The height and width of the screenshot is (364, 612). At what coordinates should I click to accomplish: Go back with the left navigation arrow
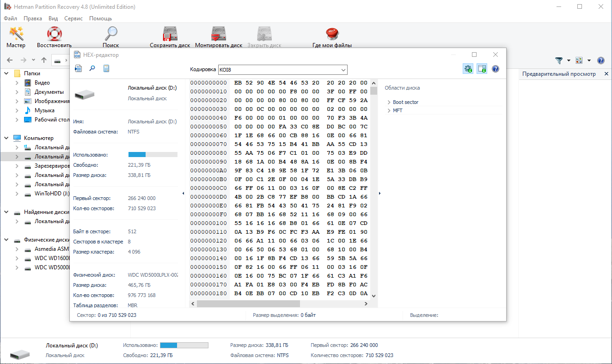pyautogui.click(x=10, y=60)
